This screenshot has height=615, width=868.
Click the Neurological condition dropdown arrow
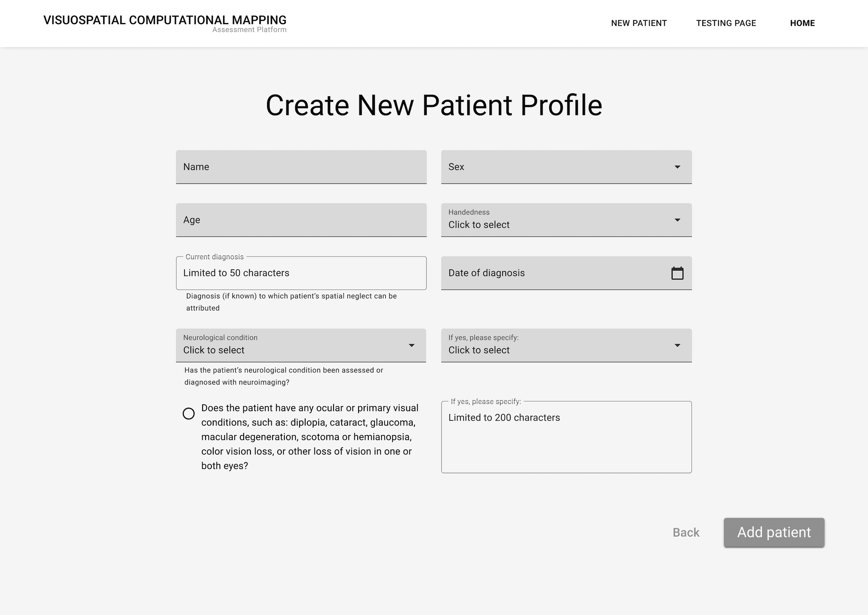412,345
